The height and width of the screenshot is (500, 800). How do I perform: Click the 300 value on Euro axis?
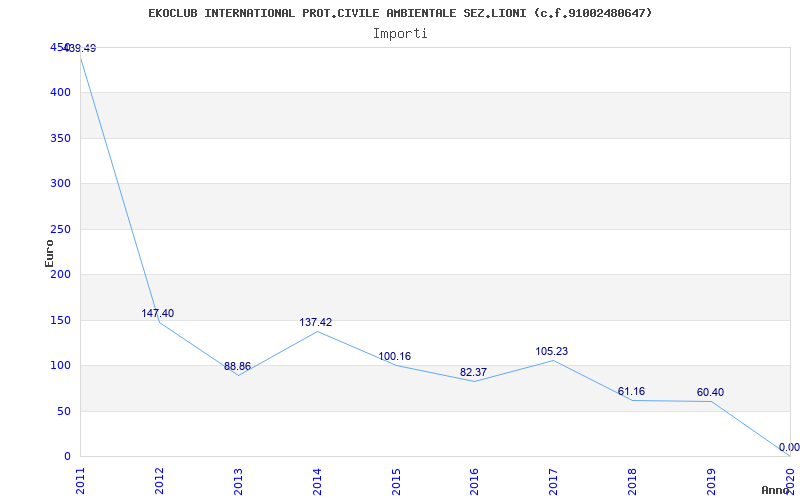60,184
